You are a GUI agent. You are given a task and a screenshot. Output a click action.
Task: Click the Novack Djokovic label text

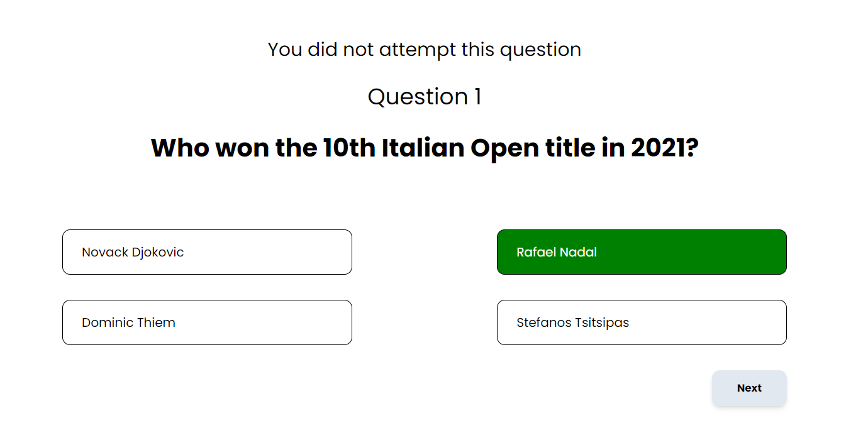(132, 252)
